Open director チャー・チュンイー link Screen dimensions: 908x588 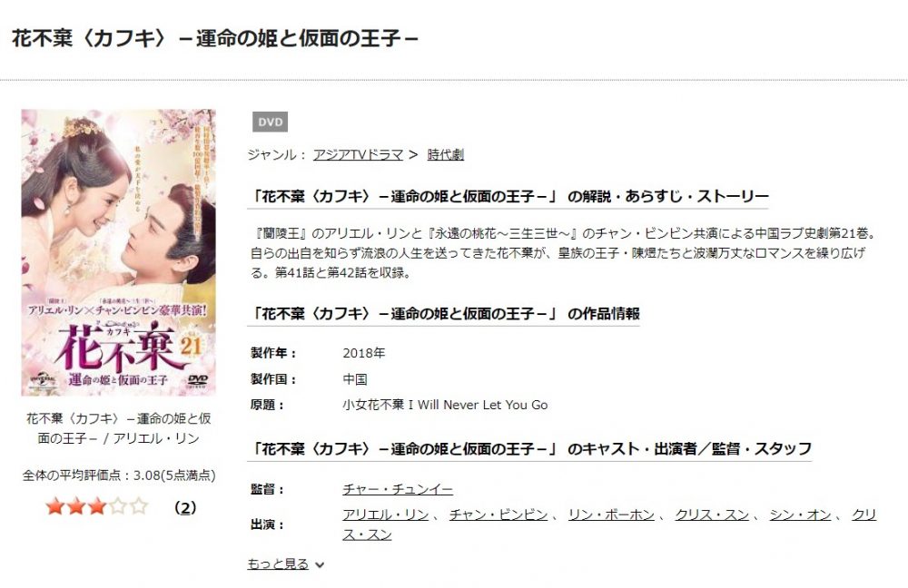(x=398, y=489)
